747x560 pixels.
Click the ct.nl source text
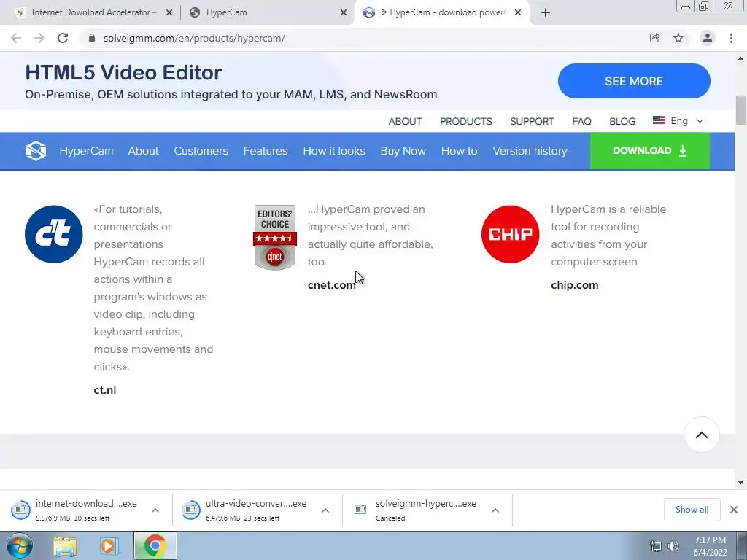(105, 390)
